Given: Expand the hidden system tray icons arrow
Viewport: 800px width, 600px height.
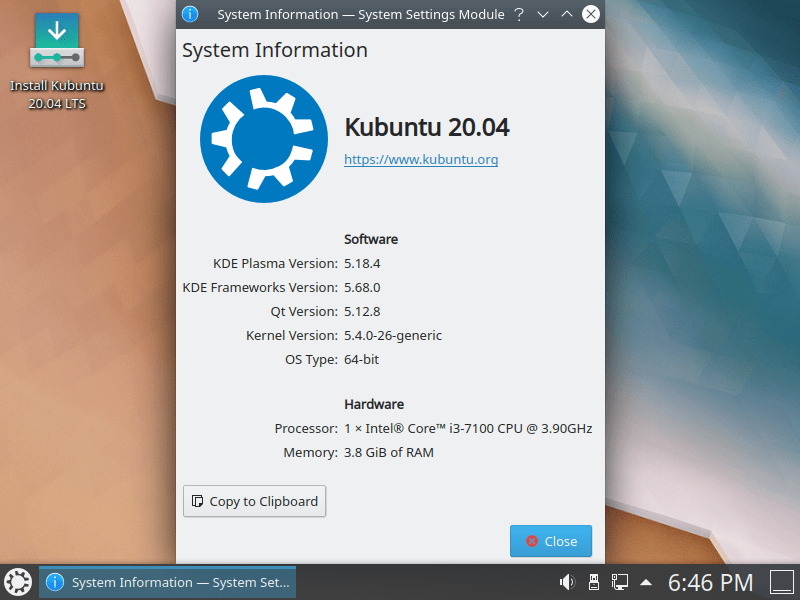Looking at the screenshot, I should click(646, 582).
